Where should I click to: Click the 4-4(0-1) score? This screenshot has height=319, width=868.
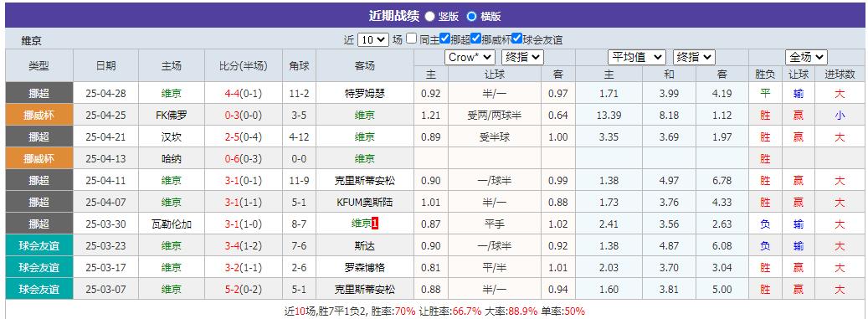244,94
